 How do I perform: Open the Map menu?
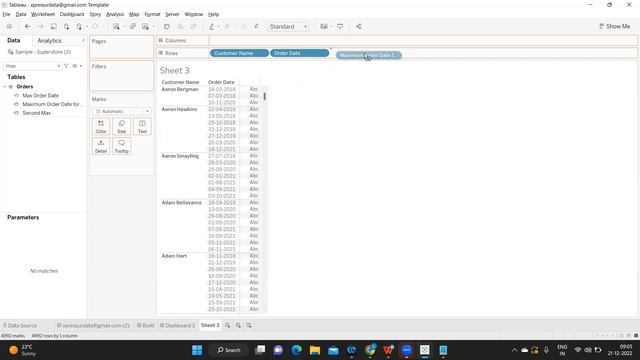tap(134, 14)
